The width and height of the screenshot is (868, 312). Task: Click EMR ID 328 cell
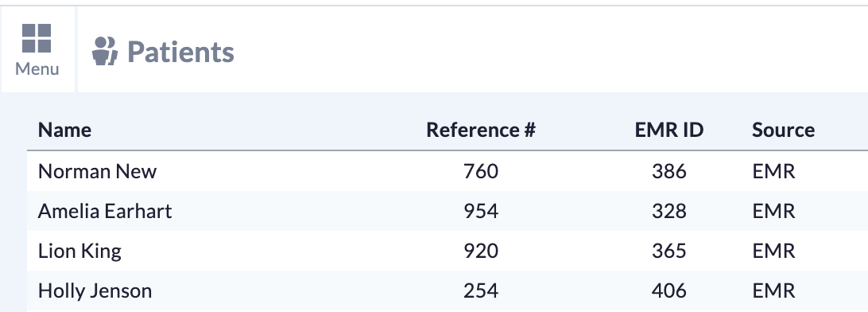pyautogui.click(x=669, y=211)
